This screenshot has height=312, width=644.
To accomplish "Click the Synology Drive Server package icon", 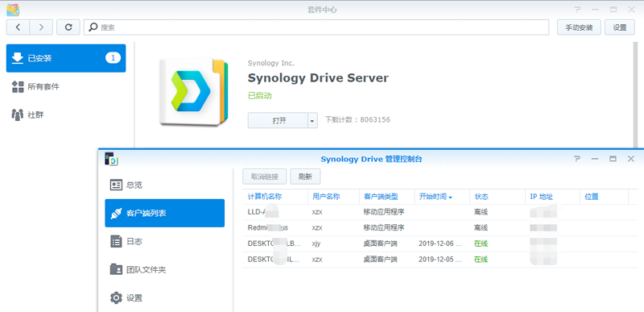I will [x=193, y=91].
